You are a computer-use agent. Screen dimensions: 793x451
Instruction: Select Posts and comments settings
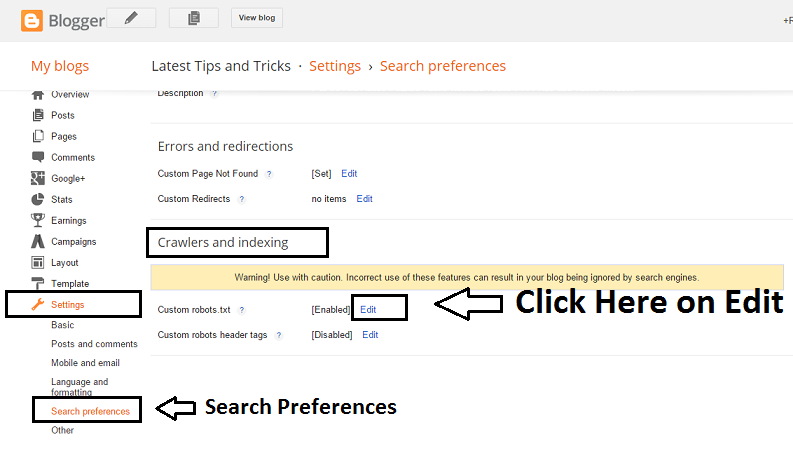94,344
